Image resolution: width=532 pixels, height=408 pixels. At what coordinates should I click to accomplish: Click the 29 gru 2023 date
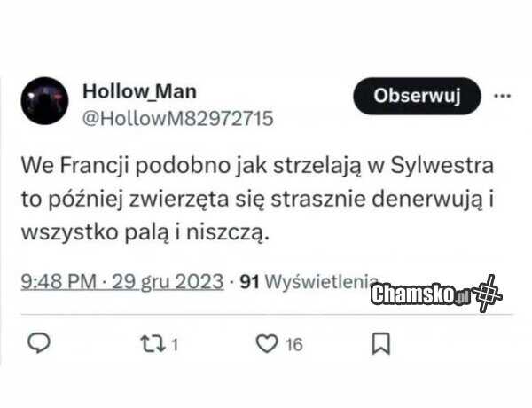(x=168, y=281)
